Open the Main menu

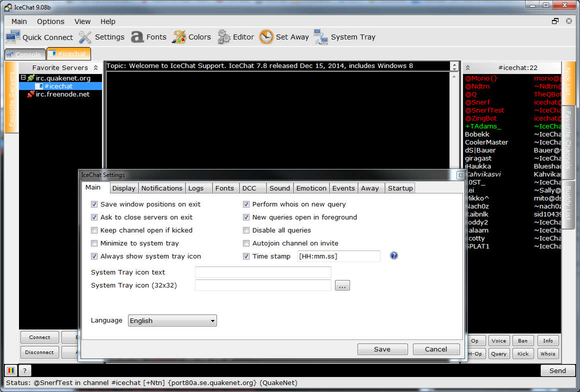19,21
